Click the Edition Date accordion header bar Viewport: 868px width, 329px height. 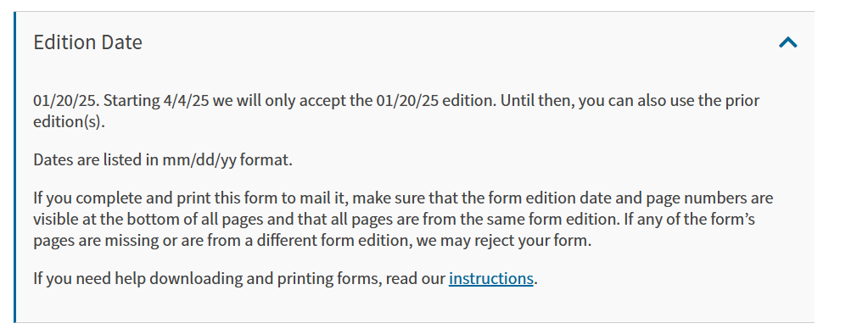(415, 42)
